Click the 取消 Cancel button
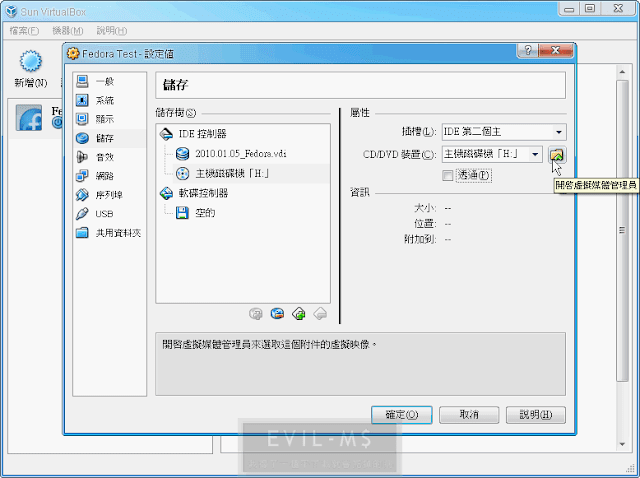The height and width of the screenshot is (478, 640). tap(469, 415)
